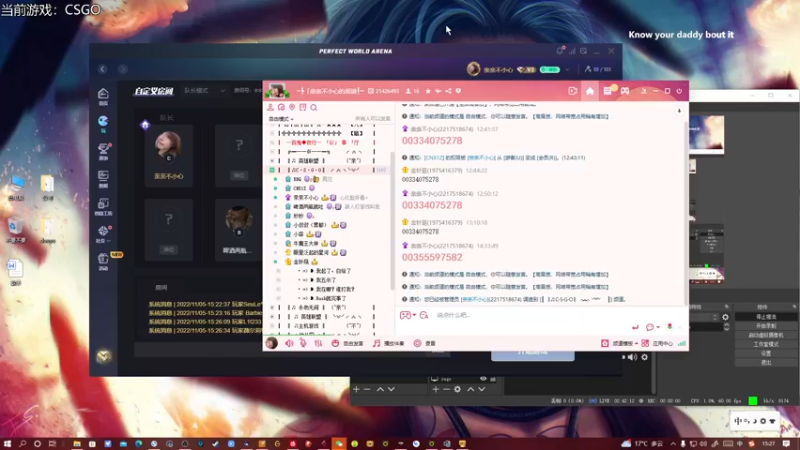Image resolution: width=800 pixels, height=450 pixels.
Task: Search the channel with magnifier icon
Action: [x=314, y=107]
